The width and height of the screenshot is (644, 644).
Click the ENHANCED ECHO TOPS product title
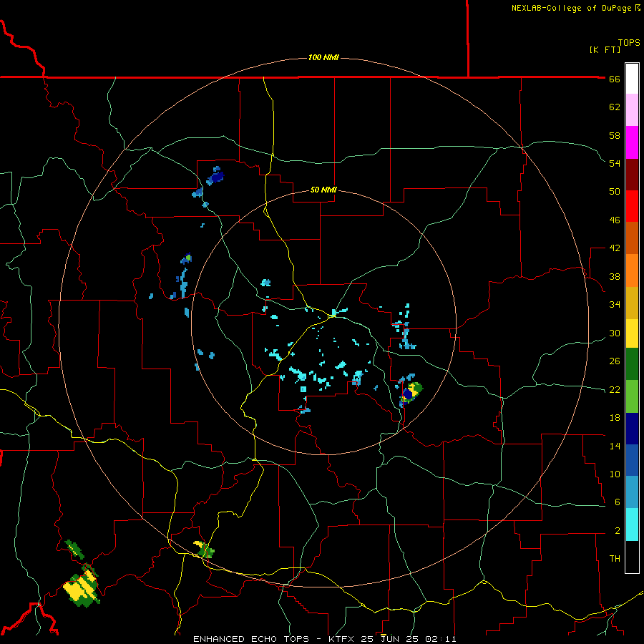[x=251, y=639]
